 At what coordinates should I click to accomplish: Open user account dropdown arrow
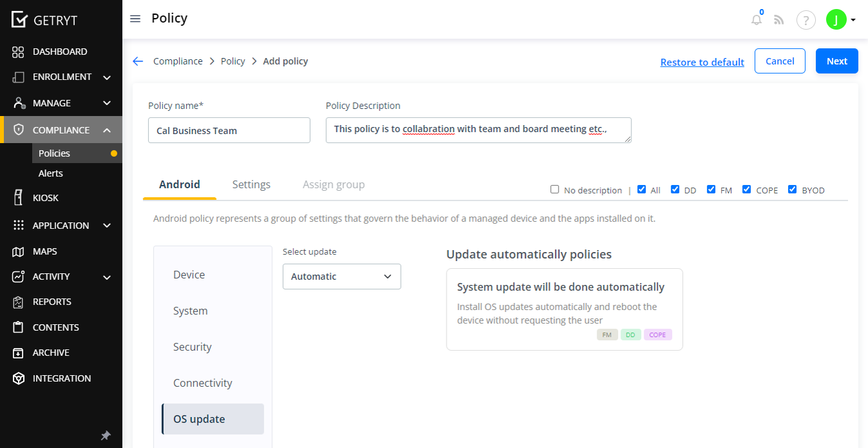coord(853,20)
